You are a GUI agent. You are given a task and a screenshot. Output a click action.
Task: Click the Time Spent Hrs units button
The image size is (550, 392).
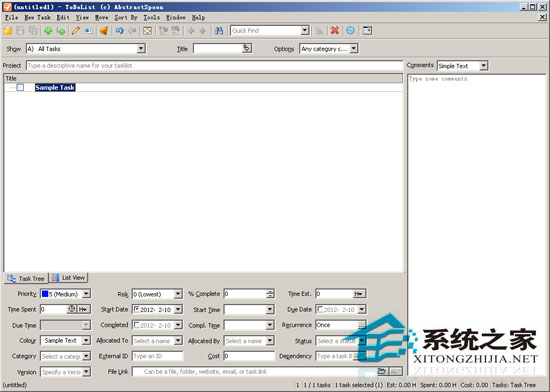pos(83,309)
